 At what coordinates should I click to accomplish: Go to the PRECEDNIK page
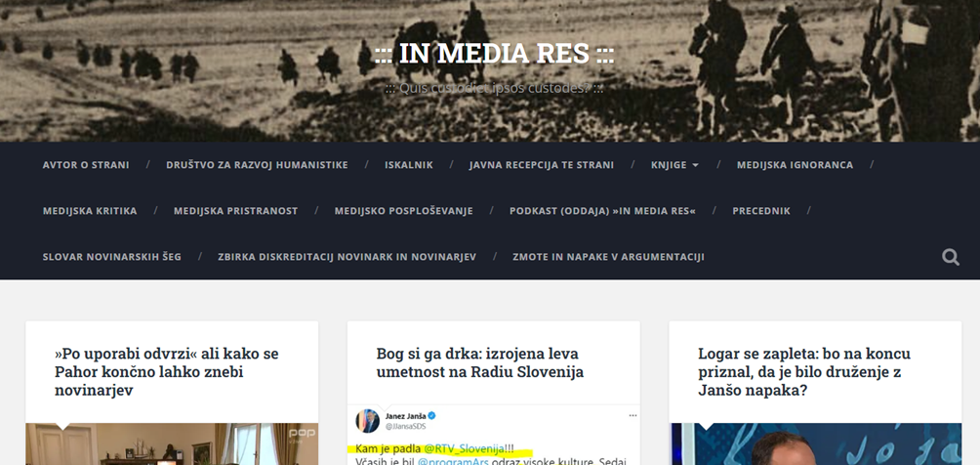761,211
